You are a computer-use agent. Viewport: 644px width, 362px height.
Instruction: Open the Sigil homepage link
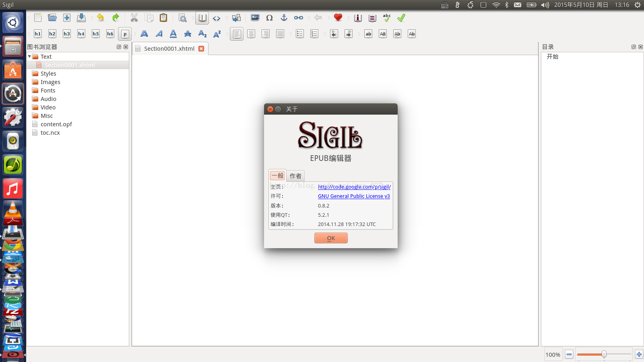(354, 187)
